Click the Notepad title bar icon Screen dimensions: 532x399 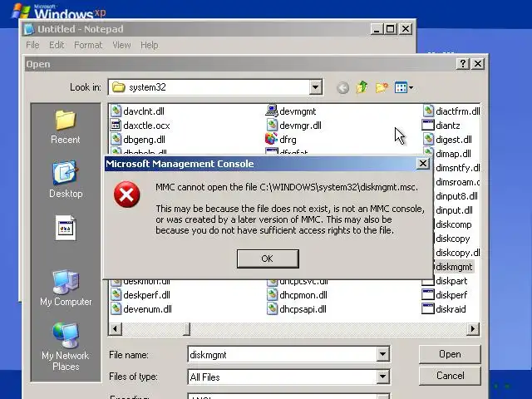29,29
